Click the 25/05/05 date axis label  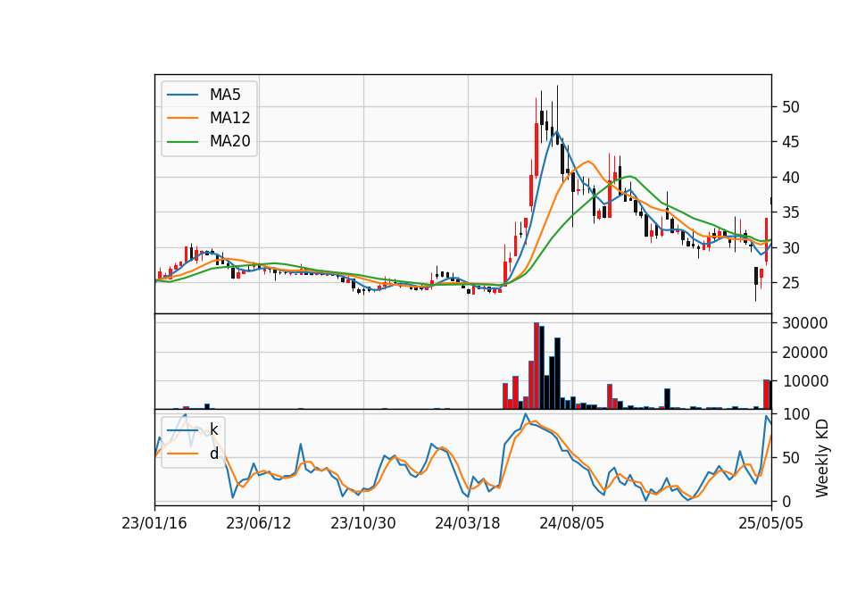pyautogui.click(x=771, y=523)
